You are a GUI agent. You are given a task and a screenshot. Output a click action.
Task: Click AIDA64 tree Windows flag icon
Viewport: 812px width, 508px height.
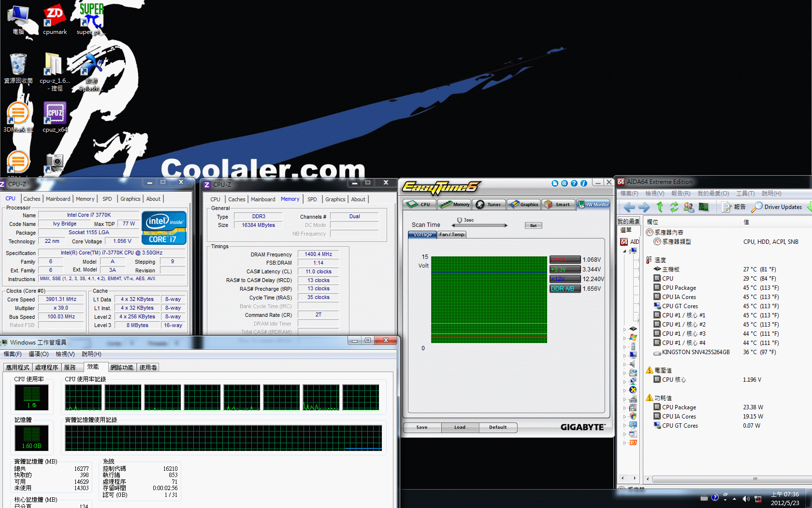(x=633, y=337)
